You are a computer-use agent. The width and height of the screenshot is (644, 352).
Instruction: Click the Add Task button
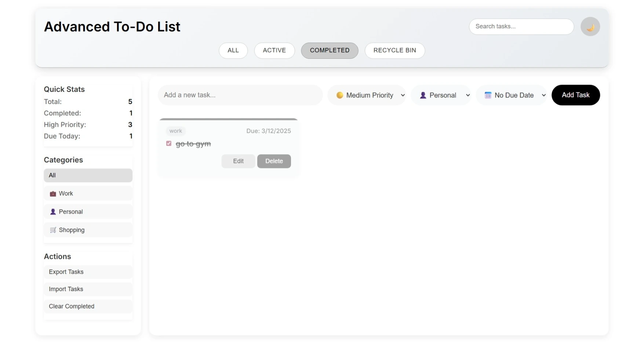point(575,95)
